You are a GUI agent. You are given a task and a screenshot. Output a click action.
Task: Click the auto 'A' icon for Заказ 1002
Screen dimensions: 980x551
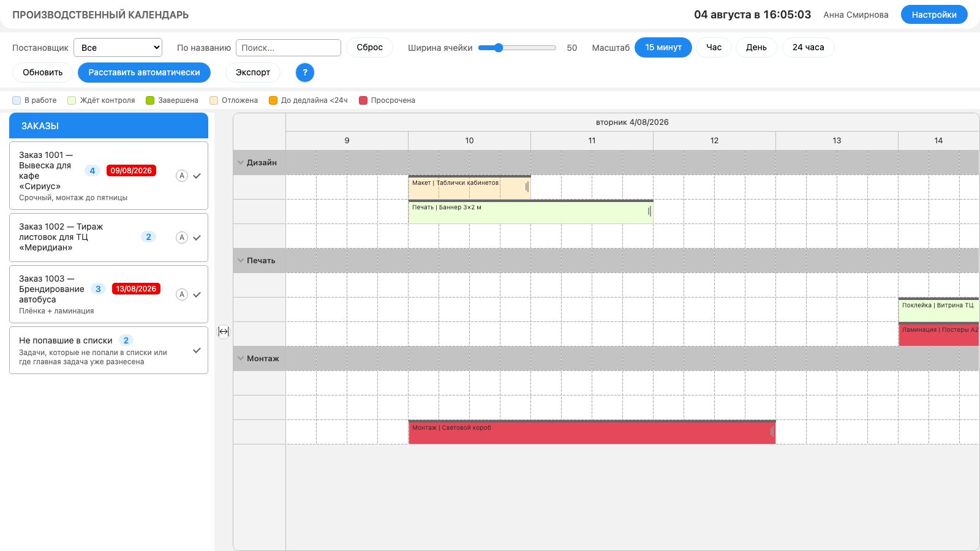coord(182,238)
